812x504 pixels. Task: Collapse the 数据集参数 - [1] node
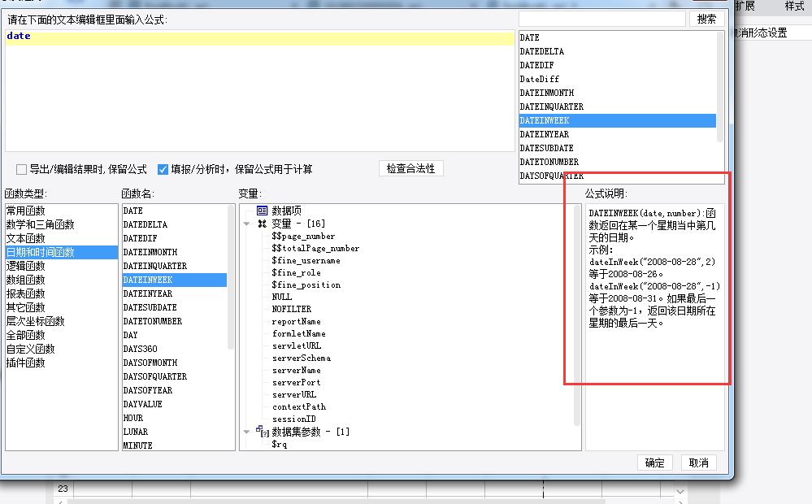(x=247, y=432)
